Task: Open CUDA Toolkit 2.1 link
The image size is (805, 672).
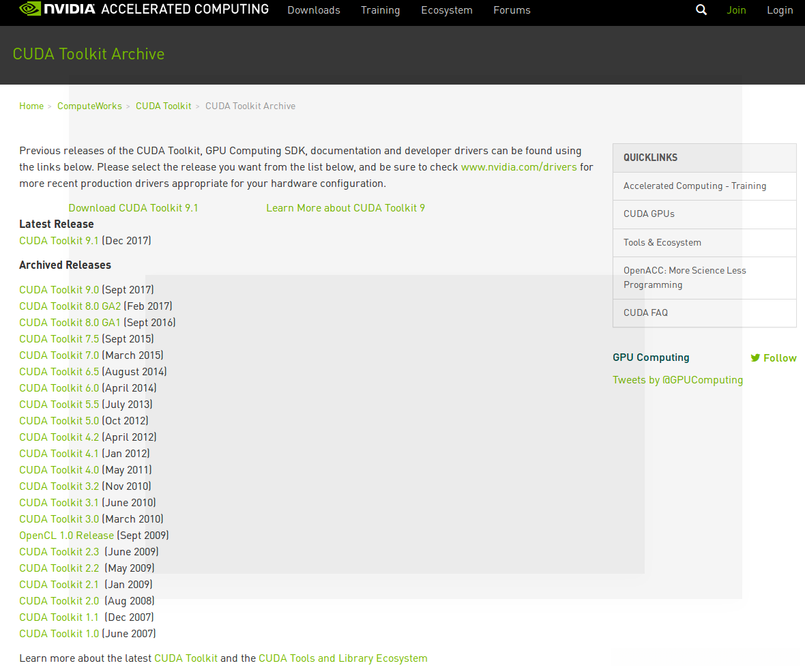Action: [x=59, y=585]
